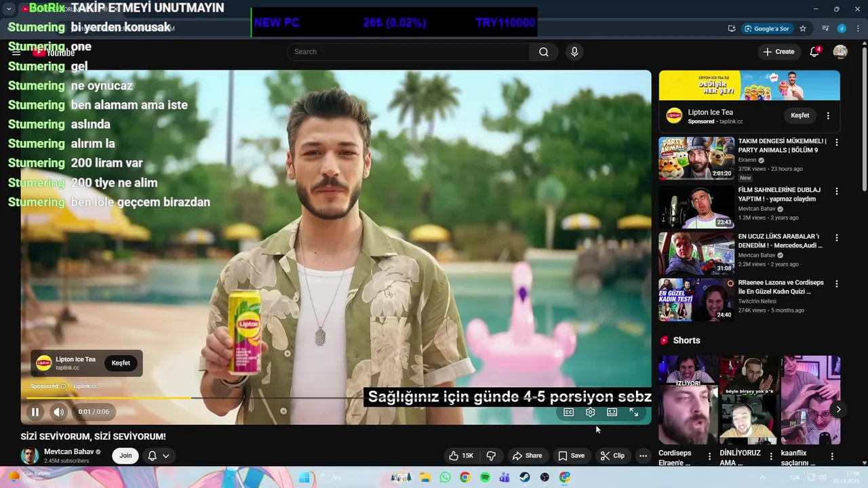The height and width of the screenshot is (488, 868).
Task: Expand the system tray hidden icons chevron
Action: tap(762, 477)
